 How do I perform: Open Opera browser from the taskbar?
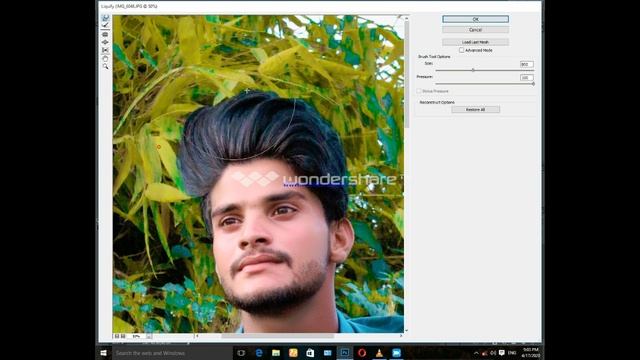pos(362,353)
